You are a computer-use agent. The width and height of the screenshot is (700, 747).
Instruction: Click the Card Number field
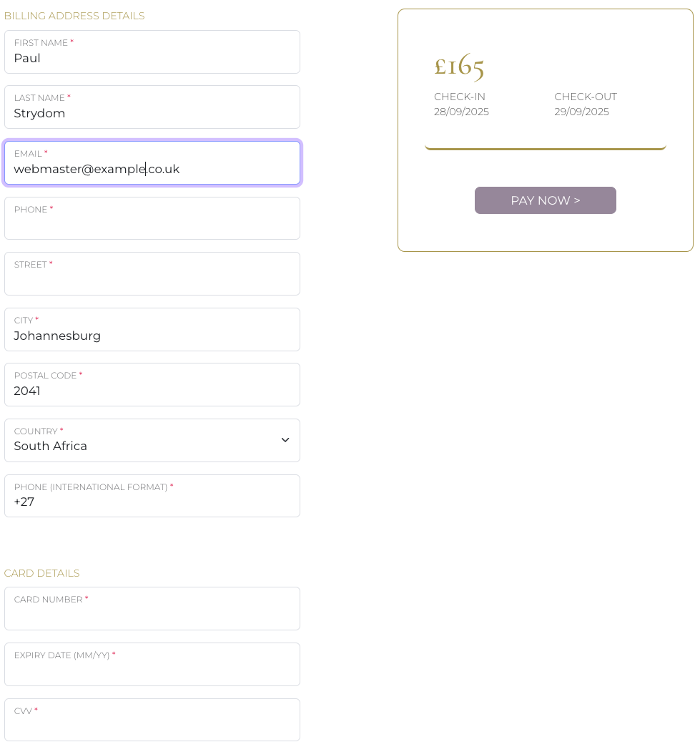coord(152,609)
